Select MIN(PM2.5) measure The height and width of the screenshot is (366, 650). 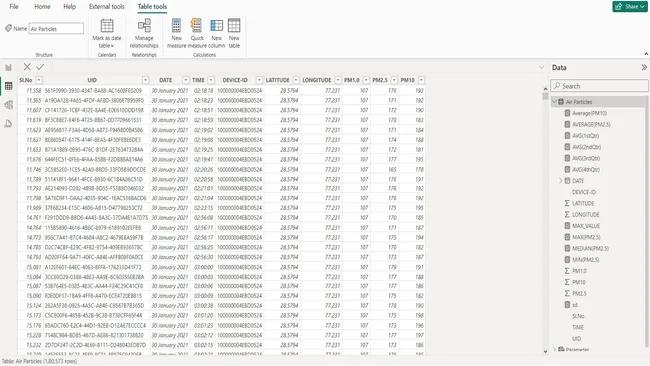[x=585, y=259]
